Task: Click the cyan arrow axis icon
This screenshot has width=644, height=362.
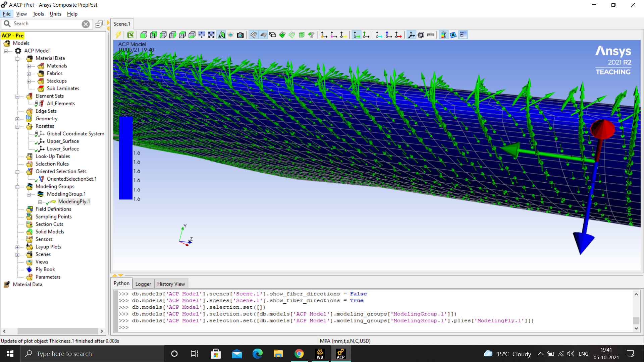Action: click(x=379, y=35)
